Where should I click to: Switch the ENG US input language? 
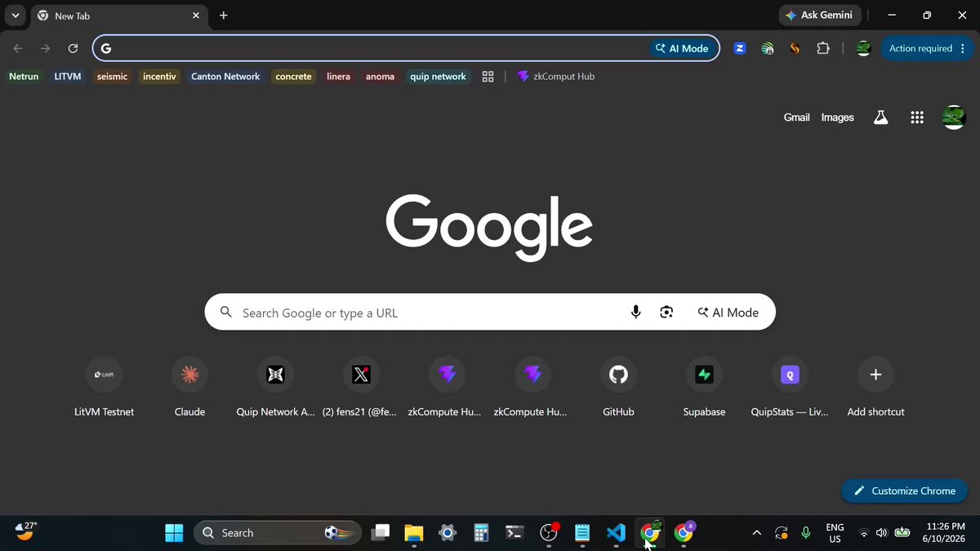tap(835, 533)
